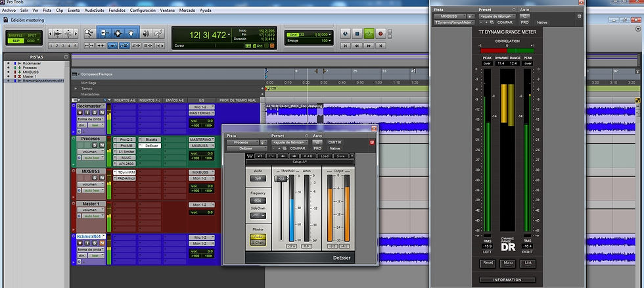Open the Procesos track selector in DeEsser
Viewport: 644px width, 288px height.
(x=242, y=142)
